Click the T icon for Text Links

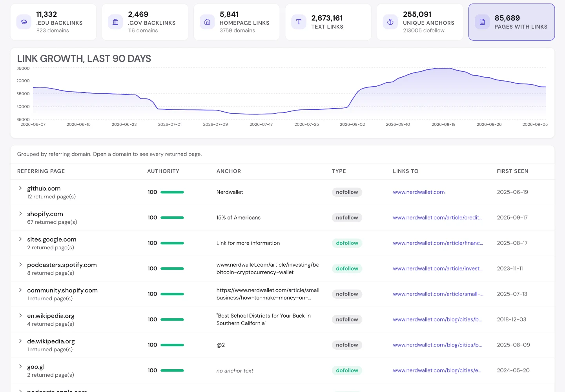coord(299,22)
